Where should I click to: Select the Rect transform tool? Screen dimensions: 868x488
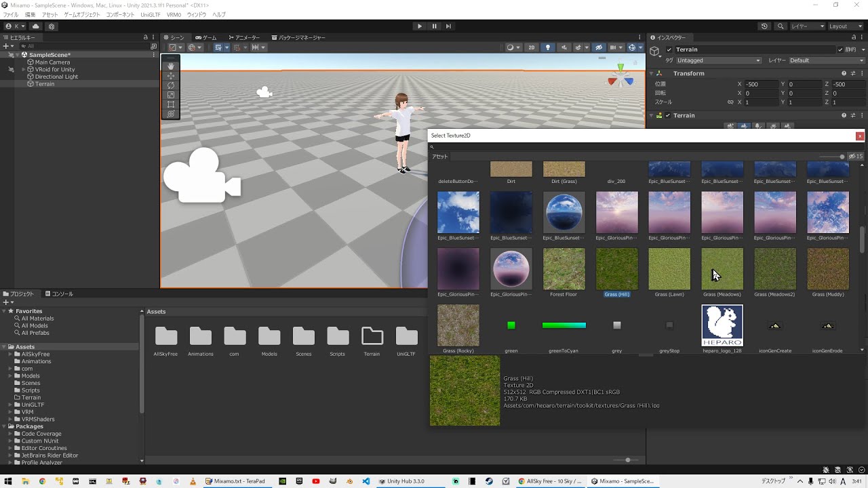170,104
